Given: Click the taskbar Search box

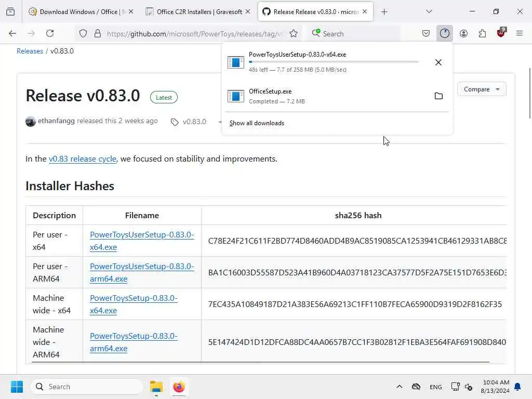Looking at the screenshot, I should pyautogui.click(x=87, y=387).
